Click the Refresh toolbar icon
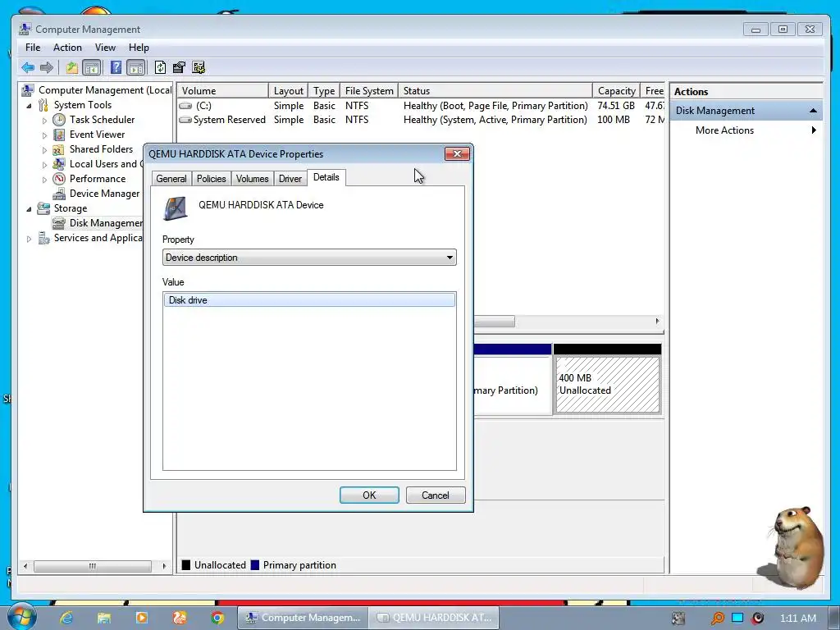This screenshot has width=840, height=630. click(x=160, y=67)
